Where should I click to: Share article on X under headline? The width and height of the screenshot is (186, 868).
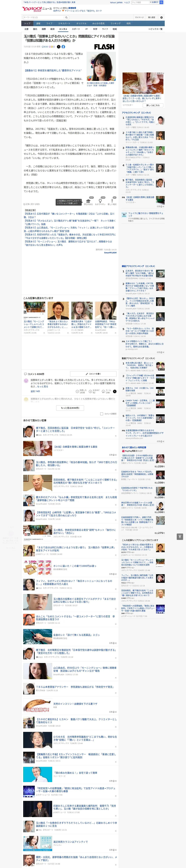tap(59, 47)
